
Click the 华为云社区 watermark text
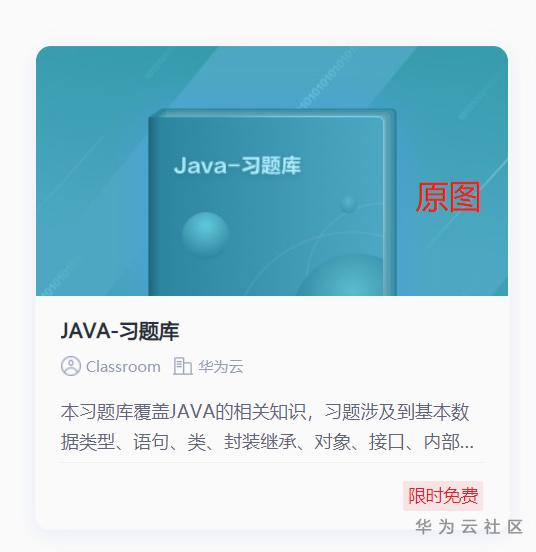click(469, 527)
